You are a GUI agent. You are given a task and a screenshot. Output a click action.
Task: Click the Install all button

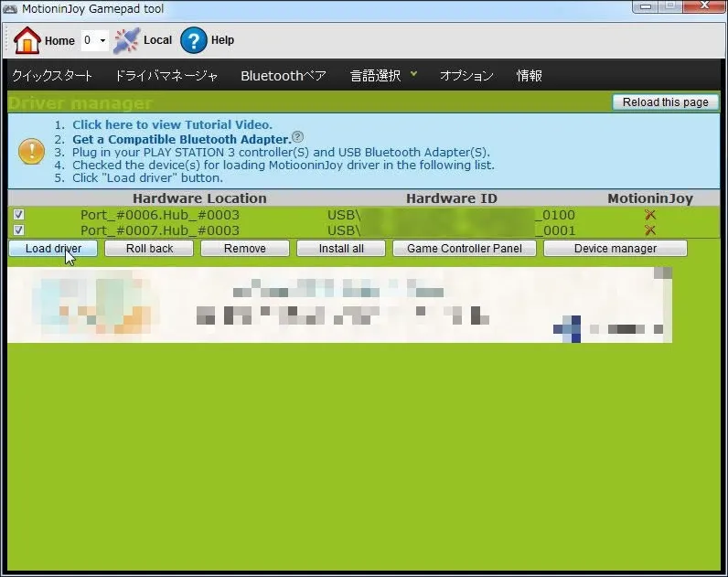[x=341, y=249]
